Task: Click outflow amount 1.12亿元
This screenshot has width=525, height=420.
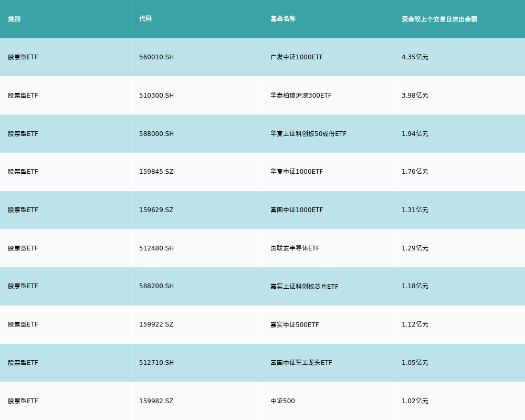Action: tap(415, 324)
